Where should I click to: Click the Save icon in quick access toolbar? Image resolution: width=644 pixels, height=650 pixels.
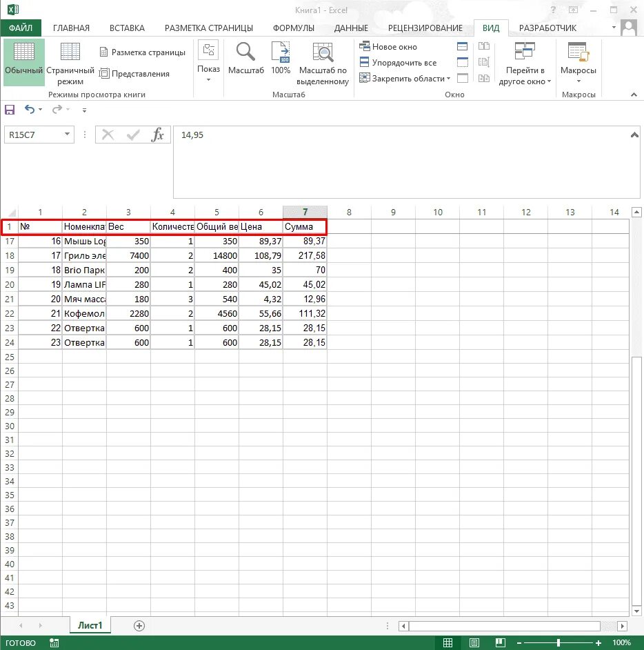coord(10,110)
